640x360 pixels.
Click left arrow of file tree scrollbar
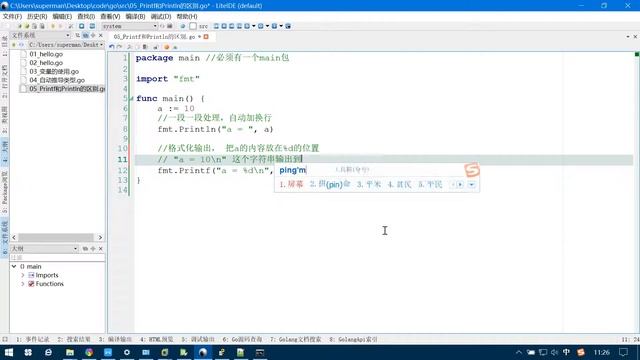pyautogui.click(x=14, y=237)
